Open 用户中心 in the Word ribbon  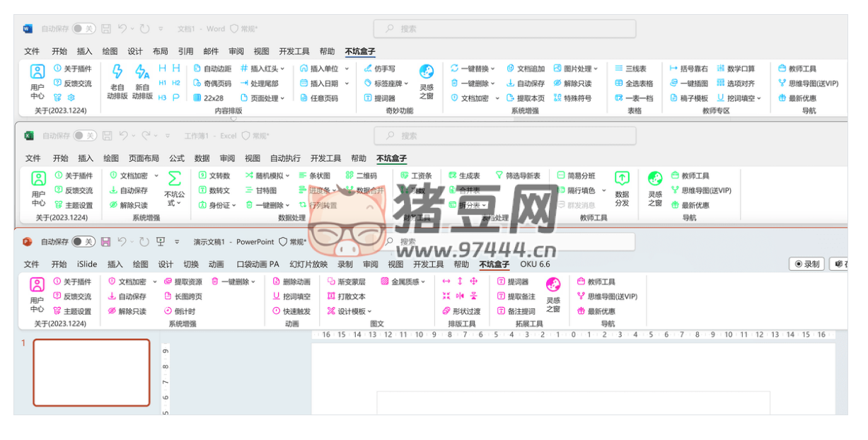click(37, 82)
